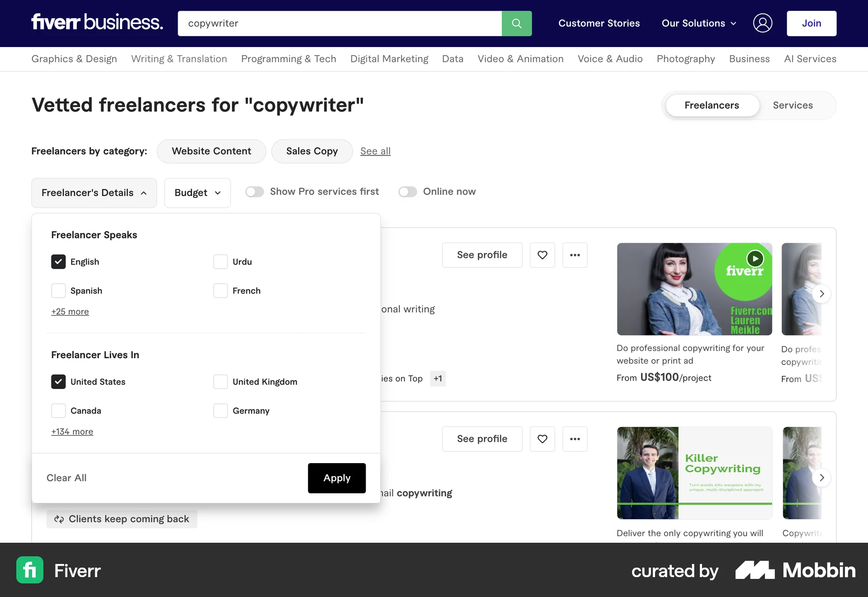
Task: Open the more options menu on second freelancer
Action: tap(575, 439)
